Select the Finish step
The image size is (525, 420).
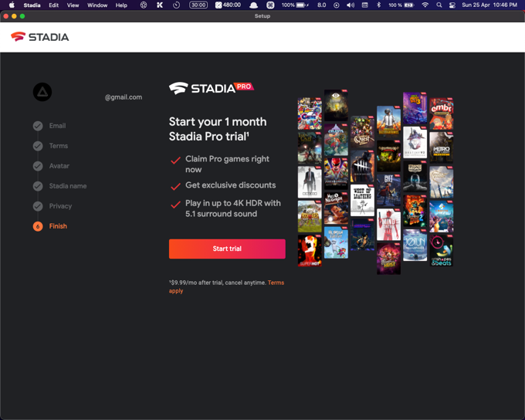58,226
